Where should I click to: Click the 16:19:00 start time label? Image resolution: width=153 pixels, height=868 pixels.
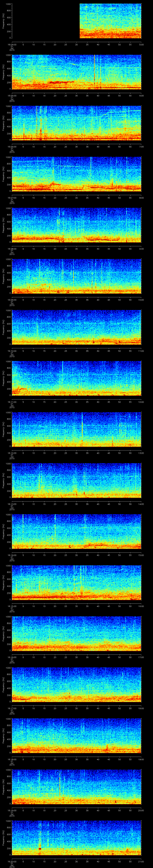point(12,810)
